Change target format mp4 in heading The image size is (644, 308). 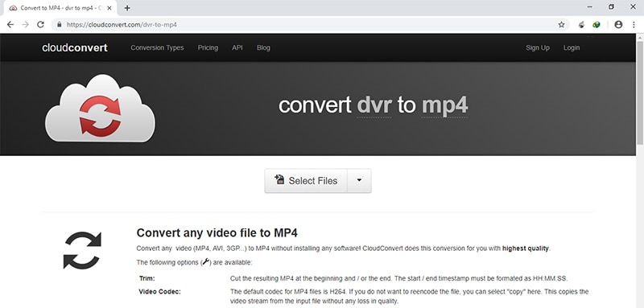[444, 105]
